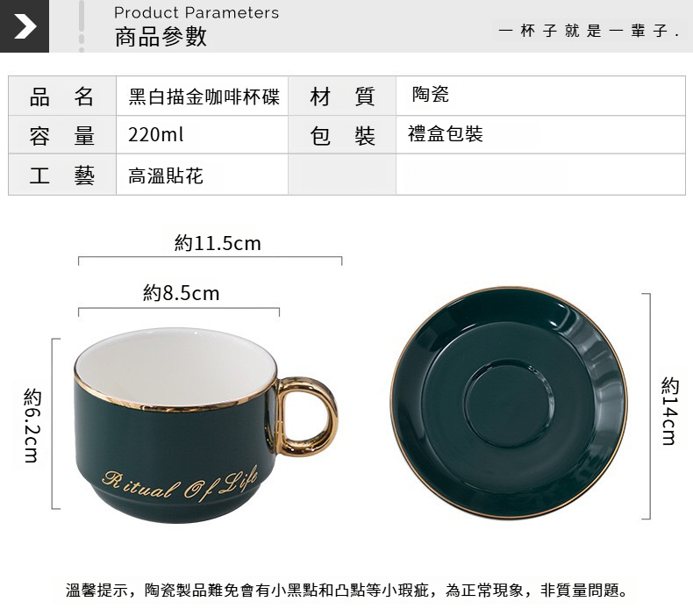Click the 約8.5cm diameter label
This screenshot has height=616, width=693.
[182, 293]
